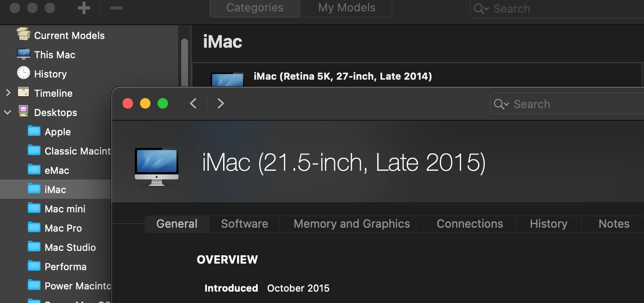Add a new item with the plus toolbar button
The height and width of the screenshot is (303, 644).
[x=84, y=7]
